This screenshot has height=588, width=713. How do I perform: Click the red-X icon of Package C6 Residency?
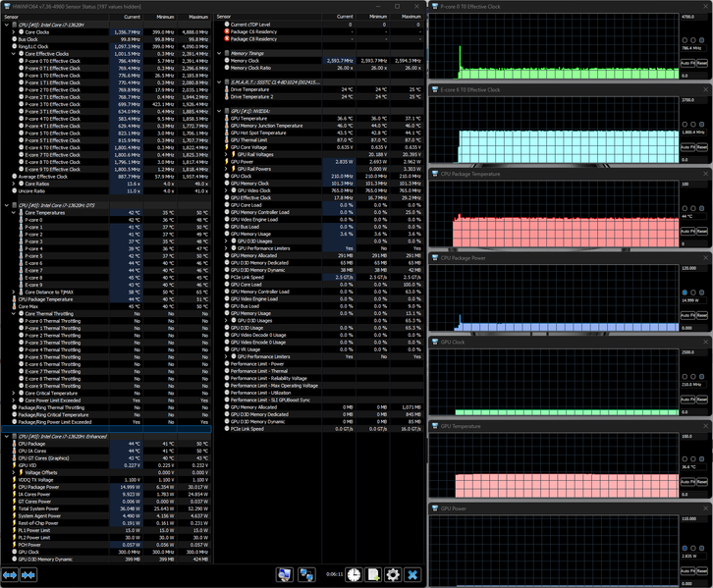pyautogui.click(x=227, y=31)
